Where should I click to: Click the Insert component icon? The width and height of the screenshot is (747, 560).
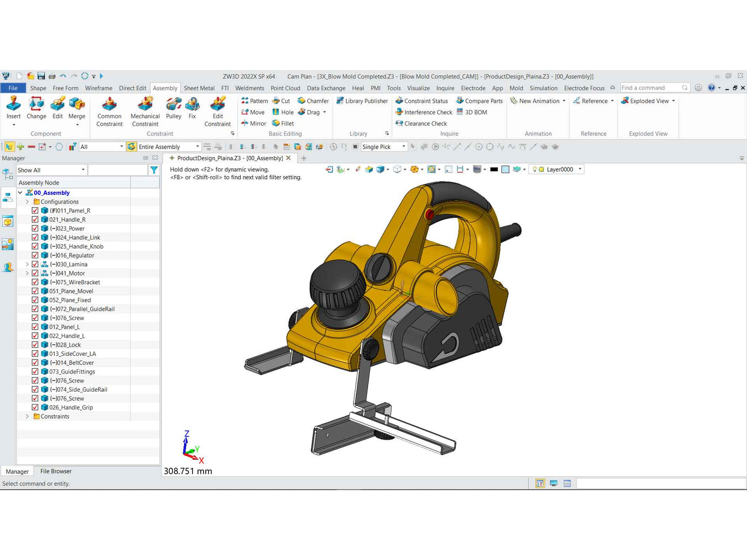[x=13, y=105]
